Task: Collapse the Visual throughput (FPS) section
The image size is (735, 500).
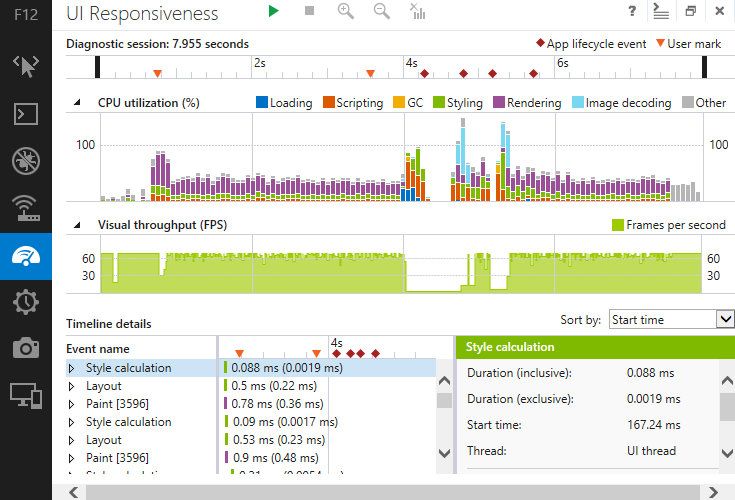Action: click(77, 225)
